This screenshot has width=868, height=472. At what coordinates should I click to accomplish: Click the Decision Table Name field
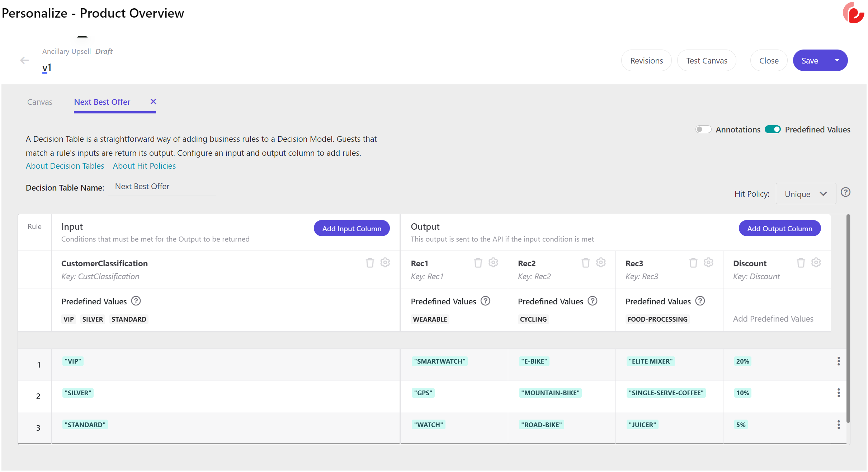tap(162, 187)
